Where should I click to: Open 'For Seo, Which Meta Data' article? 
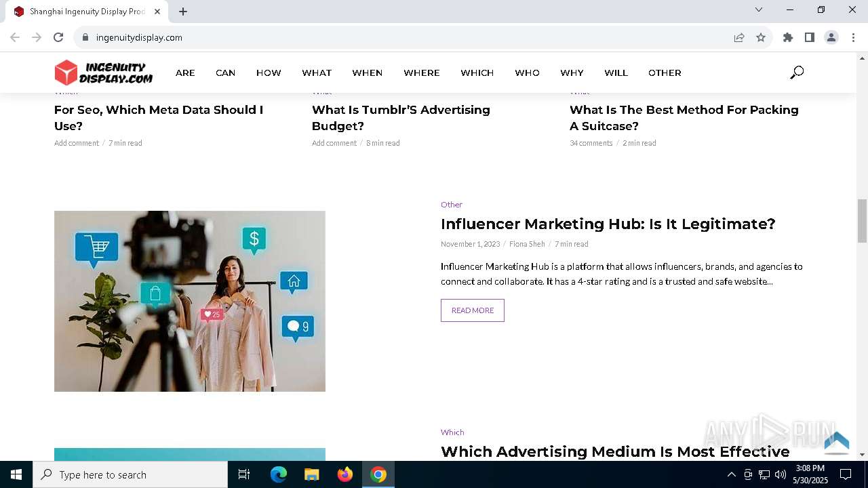tap(159, 118)
